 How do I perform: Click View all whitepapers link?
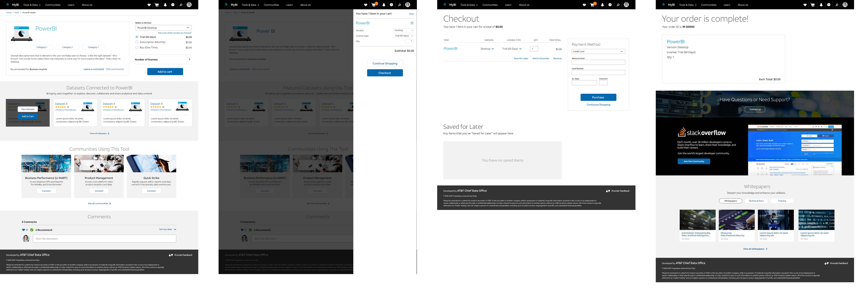(x=755, y=249)
